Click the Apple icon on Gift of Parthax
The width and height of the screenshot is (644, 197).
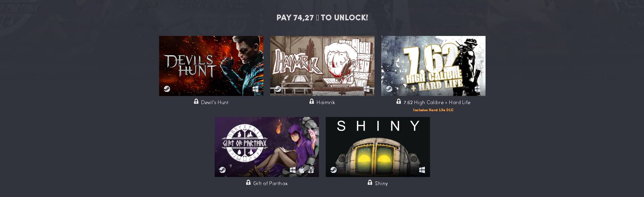(x=302, y=170)
